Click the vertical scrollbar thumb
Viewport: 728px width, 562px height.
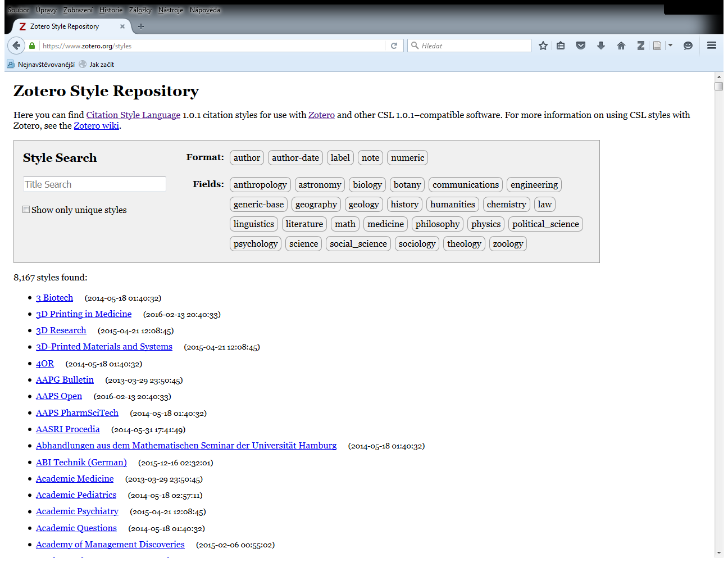(x=718, y=86)
